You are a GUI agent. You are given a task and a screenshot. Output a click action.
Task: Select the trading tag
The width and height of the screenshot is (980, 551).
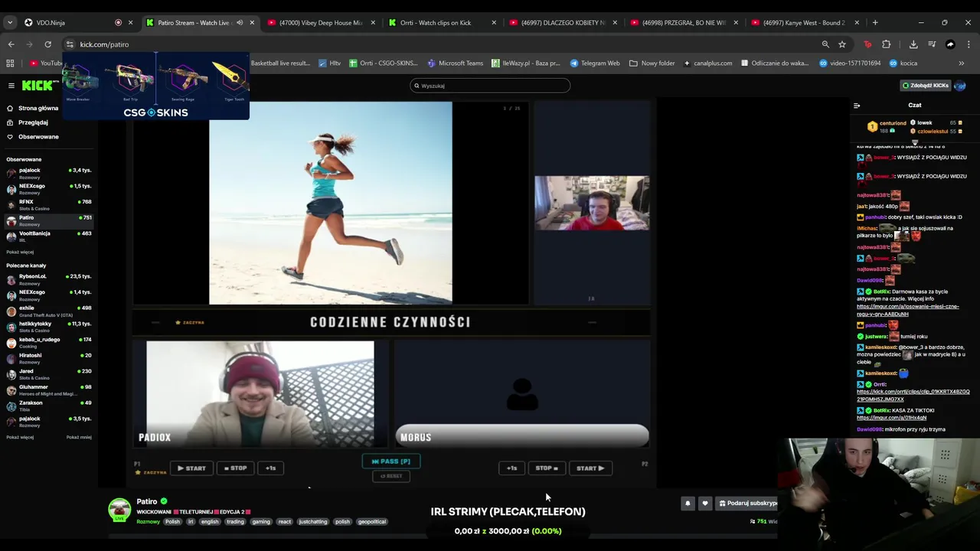click(x=235, y=522)
